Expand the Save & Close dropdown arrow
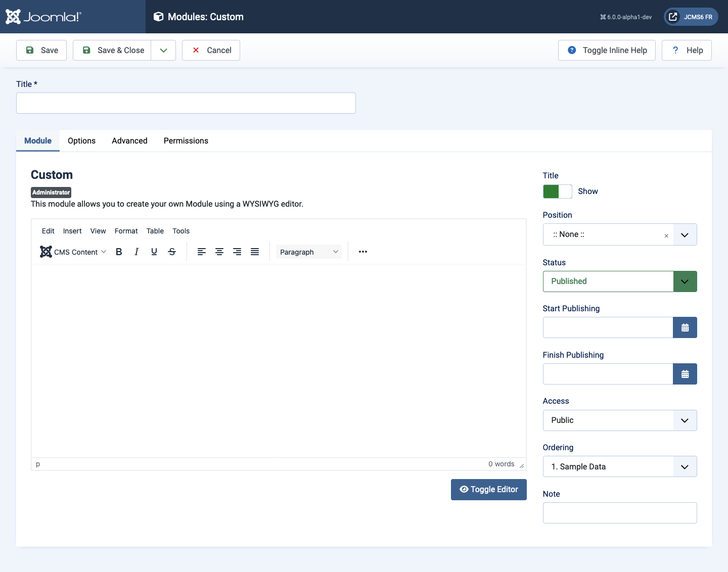The image size is (728, 572). coord(163,50)
